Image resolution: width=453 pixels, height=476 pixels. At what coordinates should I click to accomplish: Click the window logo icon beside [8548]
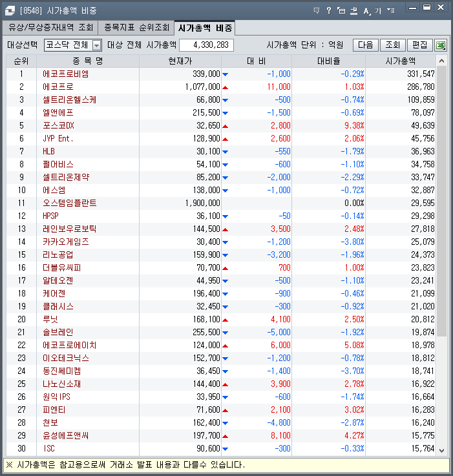pyautogui.click(x=10, y=10)
